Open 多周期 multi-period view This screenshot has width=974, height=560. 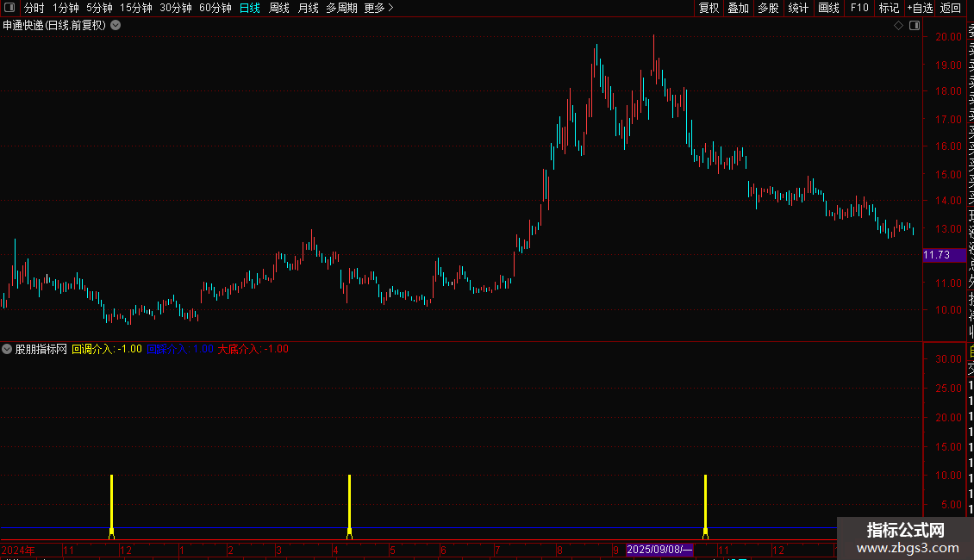click(341, 8)
